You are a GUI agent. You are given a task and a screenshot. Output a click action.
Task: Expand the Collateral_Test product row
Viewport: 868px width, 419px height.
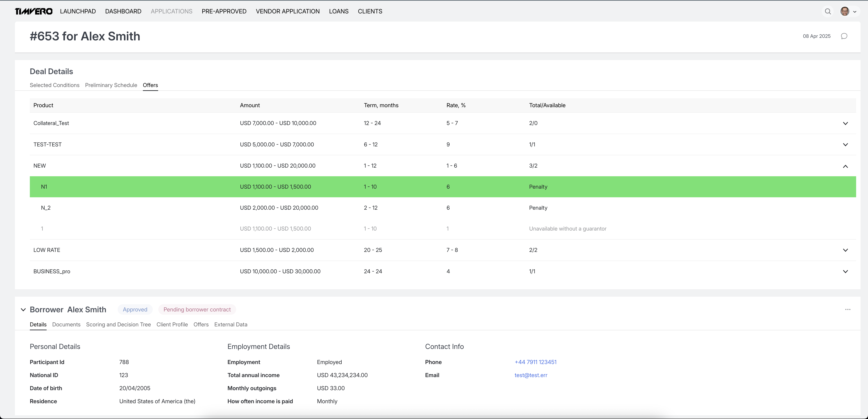tap(845, 123)
